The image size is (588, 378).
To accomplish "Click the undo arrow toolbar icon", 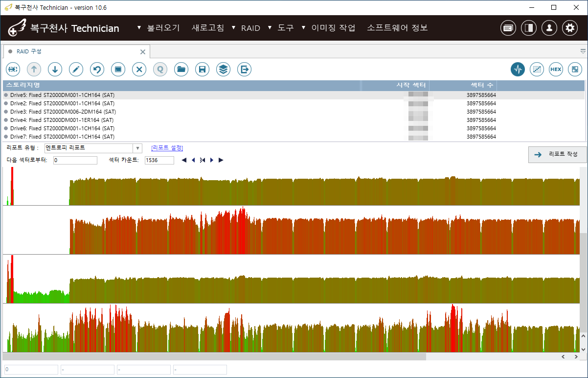I will click(97, 70).
